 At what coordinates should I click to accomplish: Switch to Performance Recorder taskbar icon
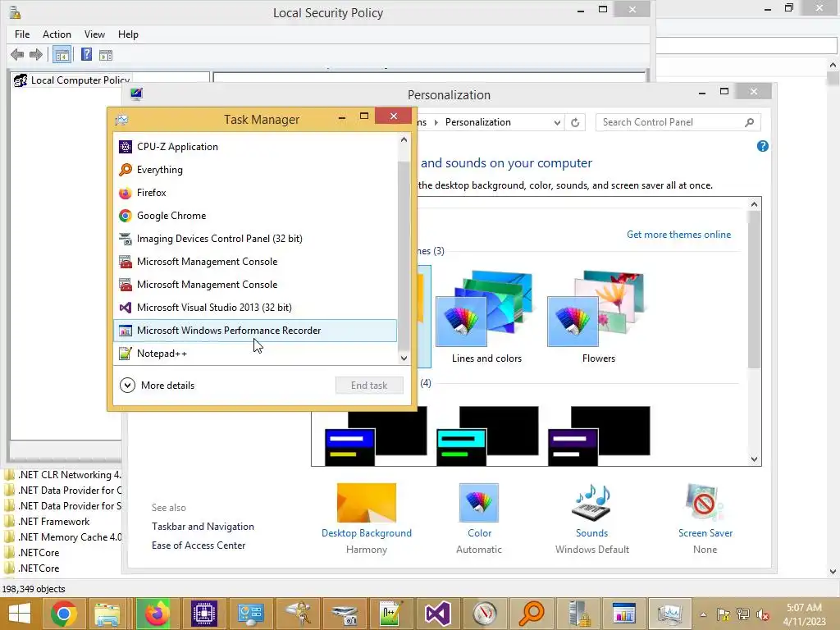(624, 614)
